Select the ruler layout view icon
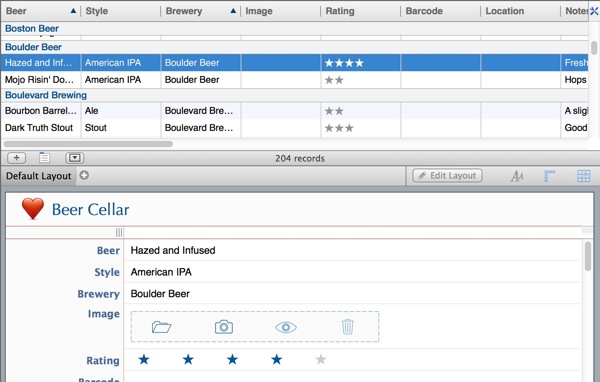 tap(549, 176)
